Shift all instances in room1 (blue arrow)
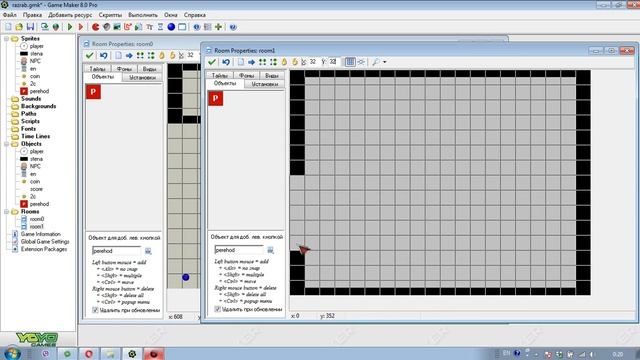640x360 pixels. [x=251, y=62]
